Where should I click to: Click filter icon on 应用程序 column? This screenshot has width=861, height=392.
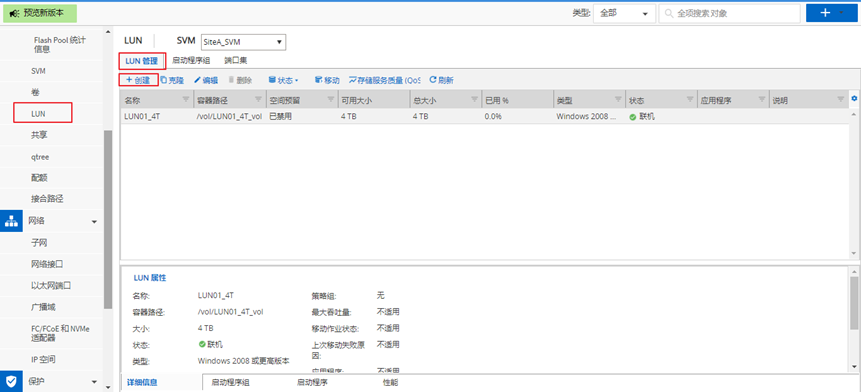coord(762,99)
